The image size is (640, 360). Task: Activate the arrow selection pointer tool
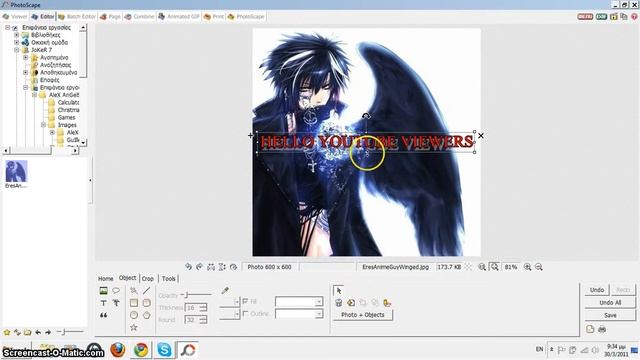point(338,291)
